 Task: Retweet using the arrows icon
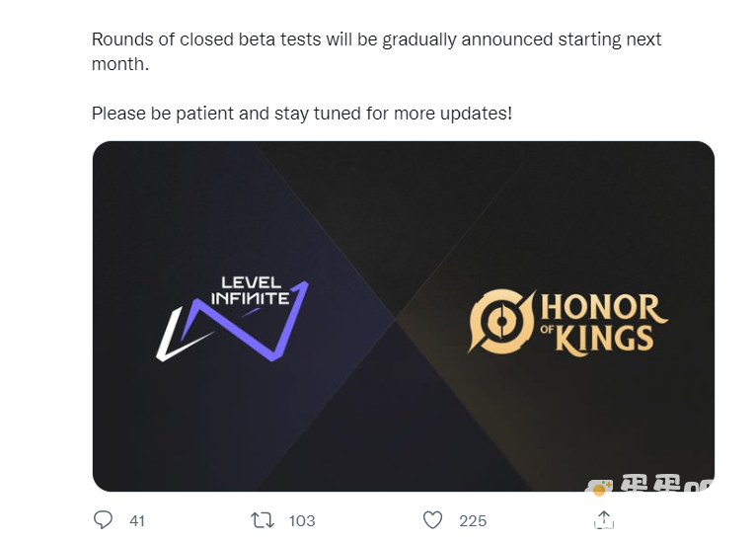click(x=263, y=520)
